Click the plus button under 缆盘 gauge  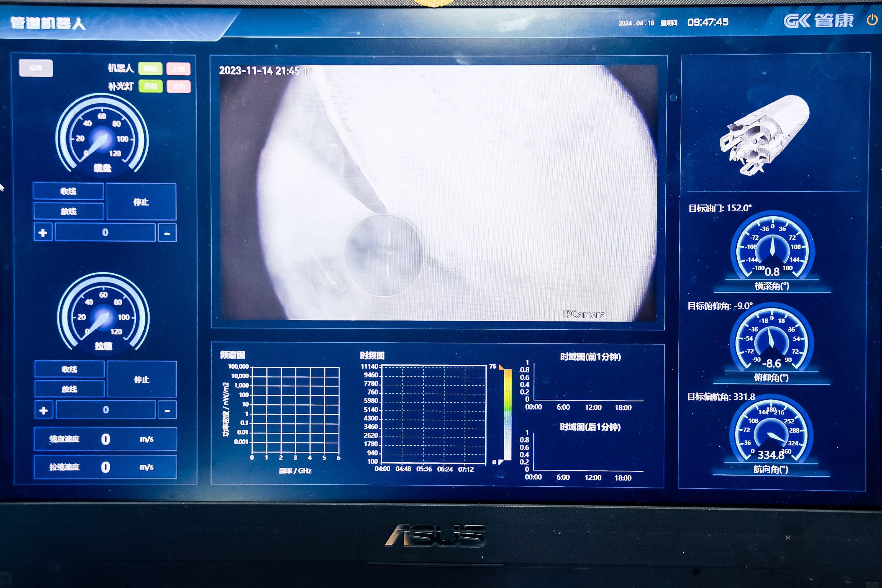[43, 232]
